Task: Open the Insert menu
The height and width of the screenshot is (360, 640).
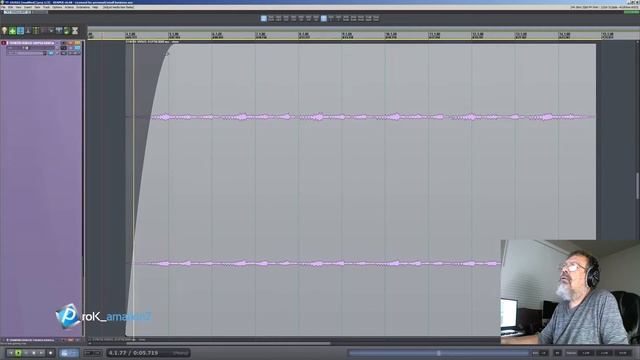Action: (28, 7)
